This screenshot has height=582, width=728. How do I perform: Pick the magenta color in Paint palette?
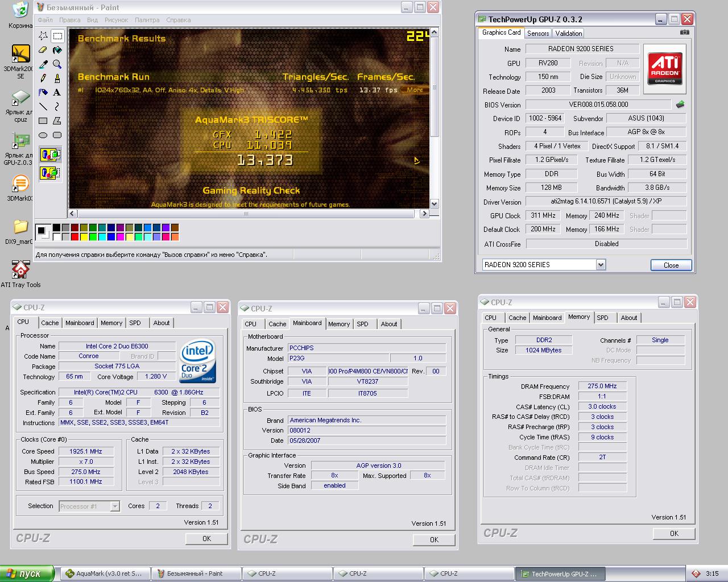120,236
